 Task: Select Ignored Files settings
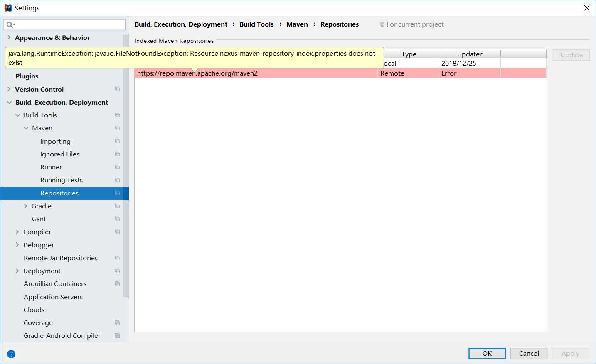coord(60,154)
